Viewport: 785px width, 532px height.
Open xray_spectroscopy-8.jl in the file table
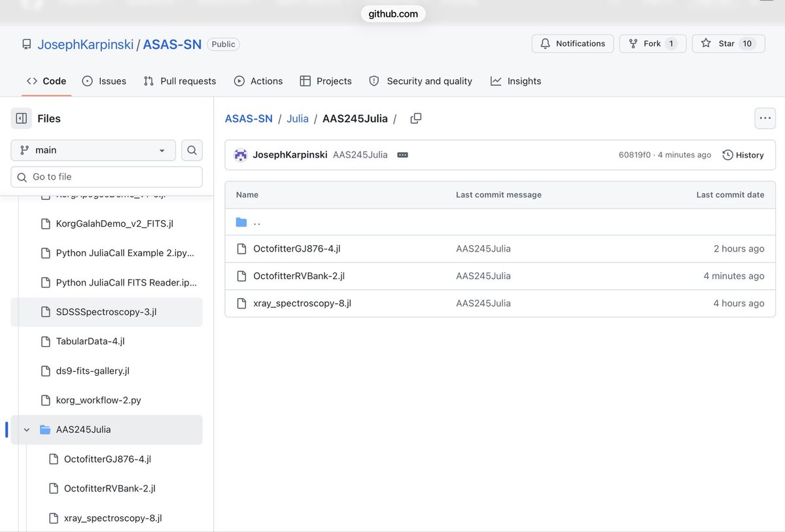[302, 303]
